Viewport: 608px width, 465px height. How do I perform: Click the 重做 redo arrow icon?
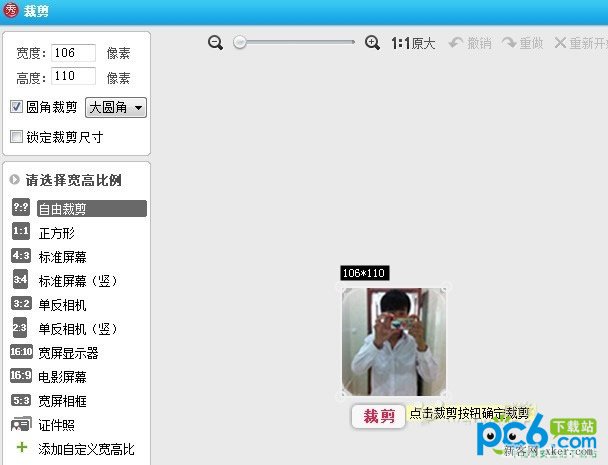(x=509, y=43)
